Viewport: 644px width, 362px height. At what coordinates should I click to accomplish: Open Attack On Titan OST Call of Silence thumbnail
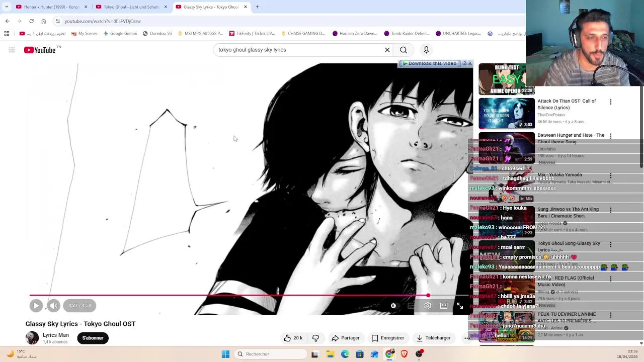tap(507, 113)
